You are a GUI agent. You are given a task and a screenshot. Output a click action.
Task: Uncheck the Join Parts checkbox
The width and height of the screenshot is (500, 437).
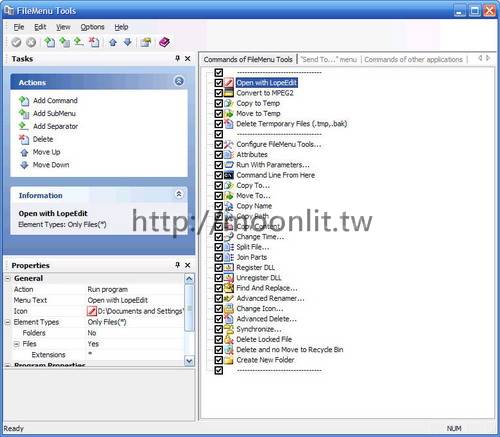coord(219,257)
